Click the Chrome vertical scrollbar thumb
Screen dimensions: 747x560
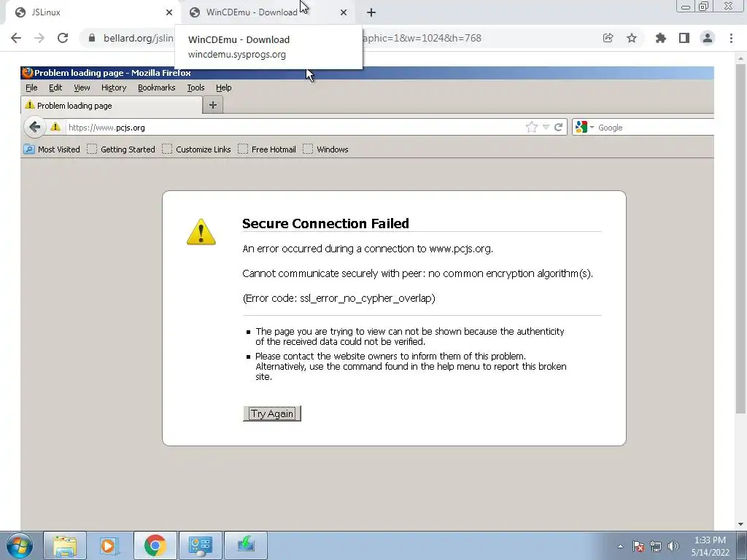[x=740, y=238]
